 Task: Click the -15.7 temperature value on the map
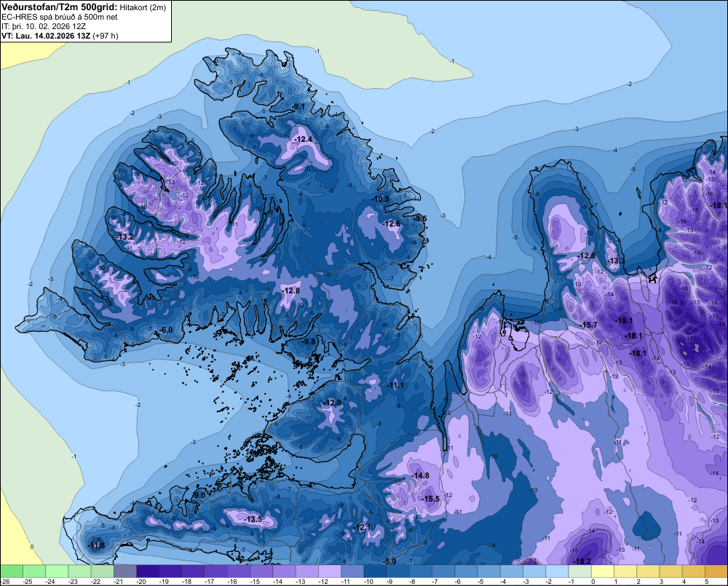coord(589,325)
